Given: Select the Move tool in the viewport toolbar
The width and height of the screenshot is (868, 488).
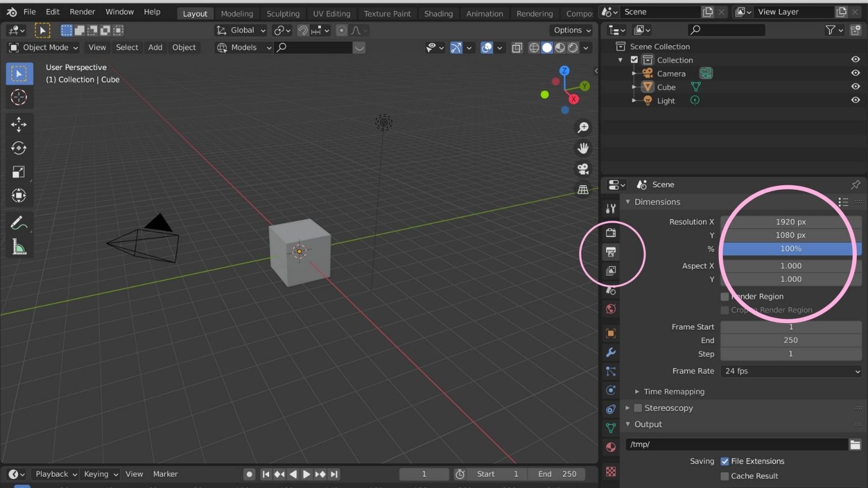Looking at the screenshot, I should tap(19, 124).
